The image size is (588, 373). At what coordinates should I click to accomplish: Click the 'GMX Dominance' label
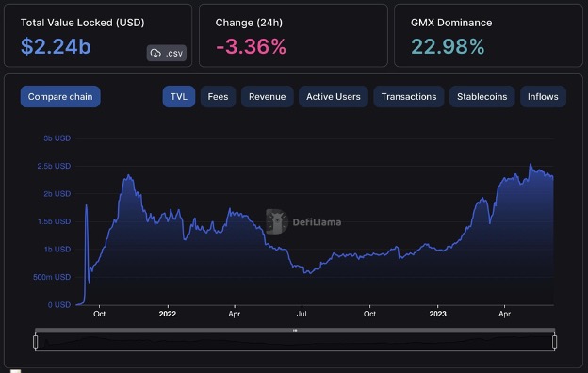[x=451, y=23]
